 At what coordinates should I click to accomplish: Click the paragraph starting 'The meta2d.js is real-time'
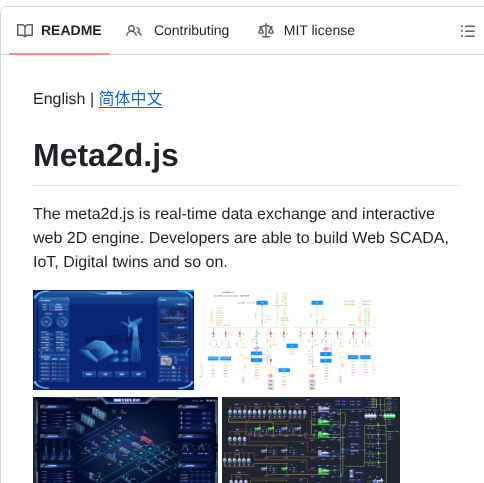coord(241,238)
